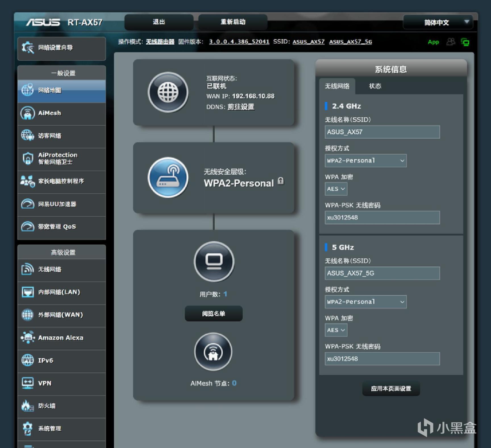This screenshot has width=491, height=448.
Task: Click the QoS bandwidth management icon
Action: (x=28, y=227)
